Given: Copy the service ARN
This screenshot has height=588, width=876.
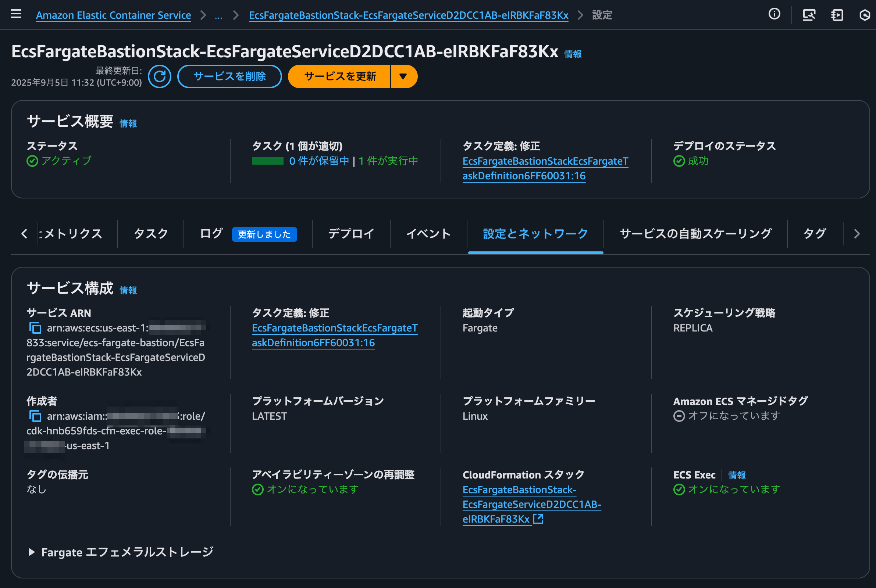Looking at the screenshot, I should coord(35,328).
